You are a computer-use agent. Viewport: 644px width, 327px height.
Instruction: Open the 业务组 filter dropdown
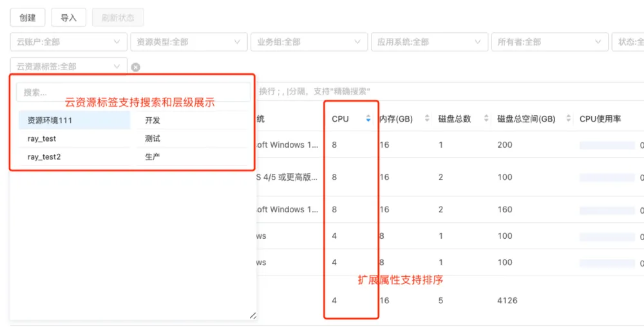tap(309, 42)
